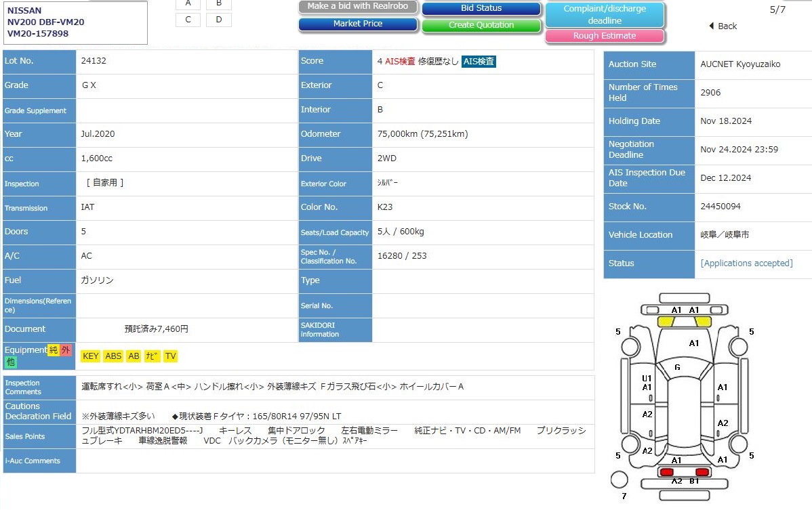Click the Make a bid with Realrobo button
This screenshot has height=510, width=812.
[358, 7]
